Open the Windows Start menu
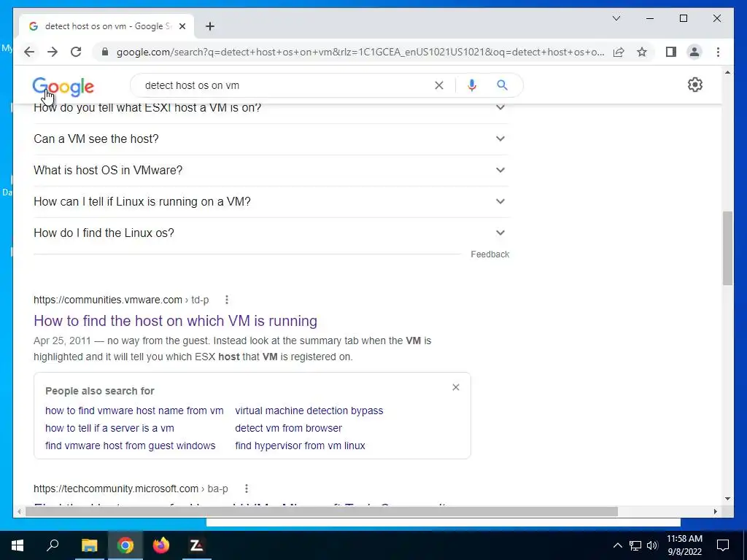 [18, 545]
